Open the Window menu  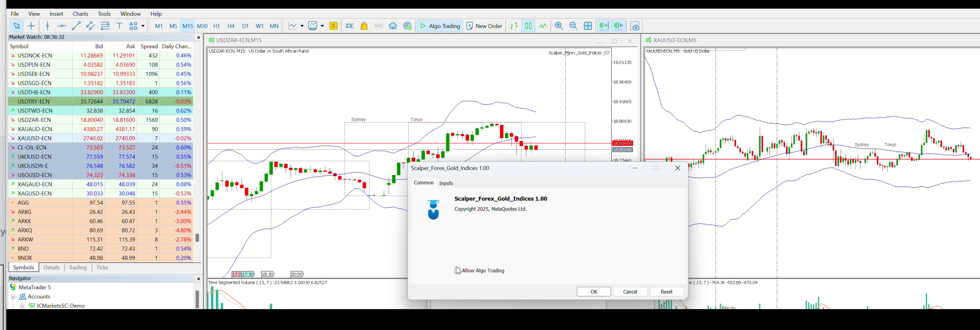130,14
